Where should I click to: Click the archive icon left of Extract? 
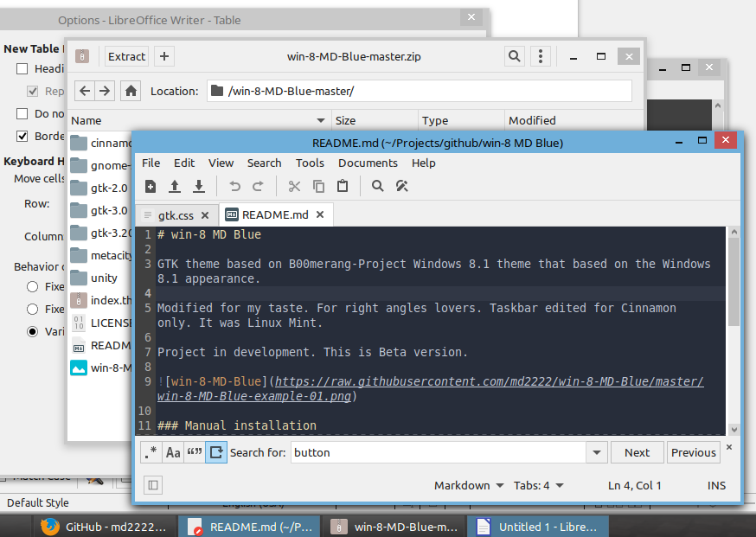[x=82, y=56]
